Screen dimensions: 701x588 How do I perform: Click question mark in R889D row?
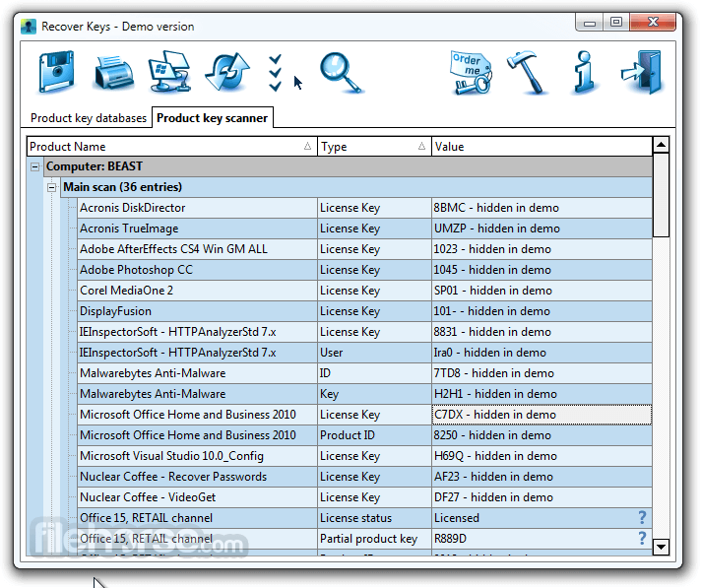coord(642,538)
